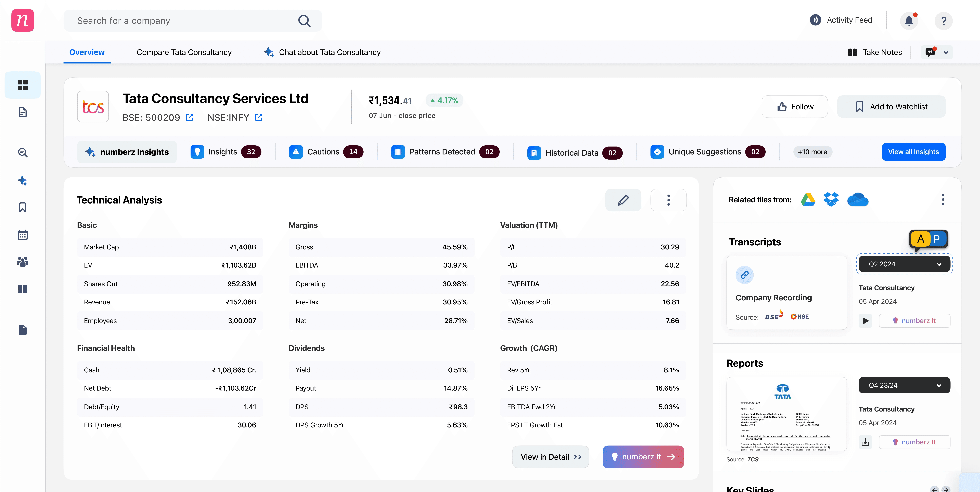Click the Activity Feed link
The width and height of the screenshot is (980, 492).
pos(850,20)
